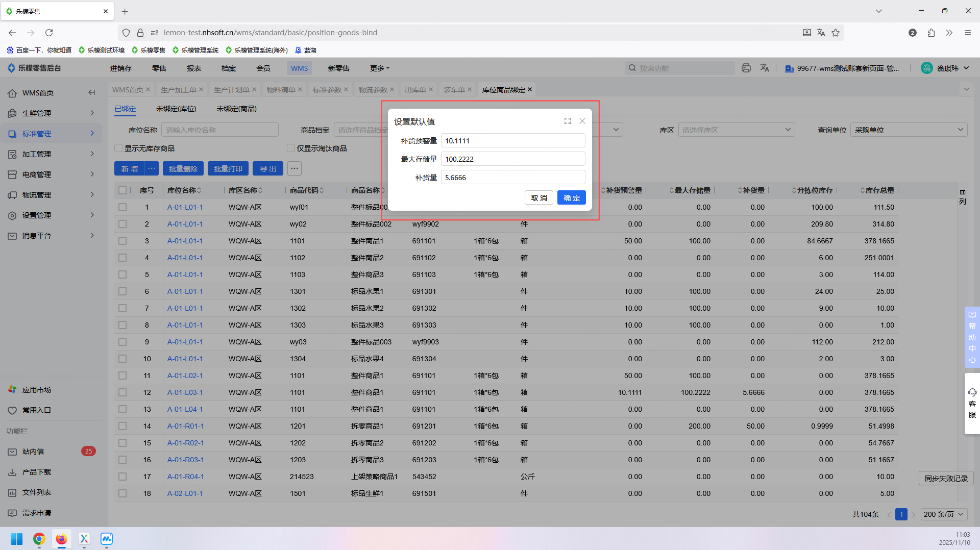Click the 取消 button in the dialog
Viewport: 980px width, 550px height.
coord(538,198)
